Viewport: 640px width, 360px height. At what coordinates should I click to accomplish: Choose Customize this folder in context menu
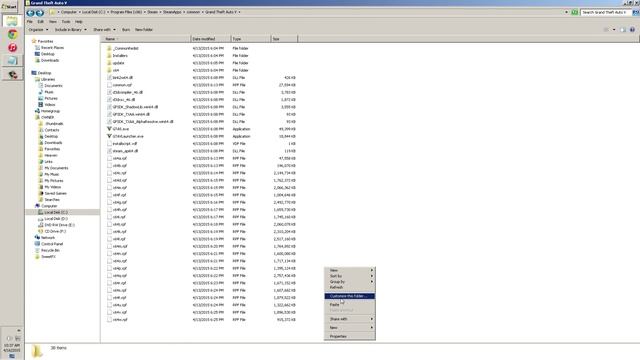point(350,296)
